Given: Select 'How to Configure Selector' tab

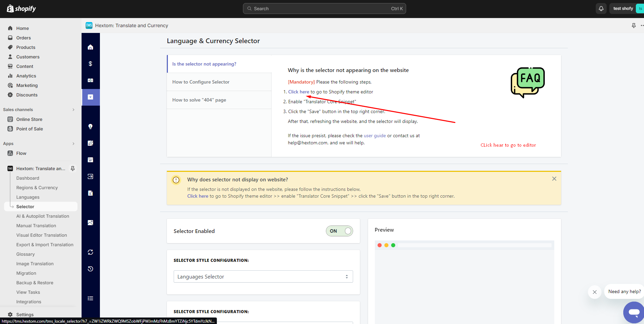Looking at the screenshot, I should point(219,82).
